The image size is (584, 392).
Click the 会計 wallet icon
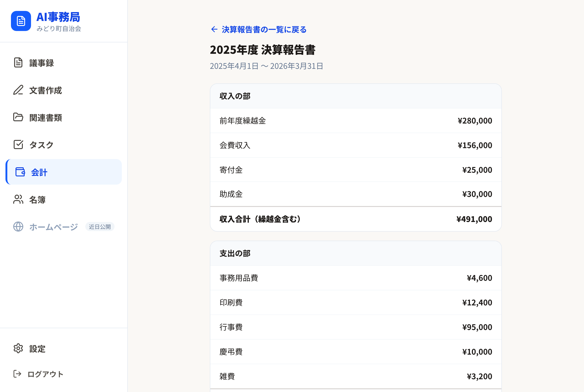pos(20,172)
